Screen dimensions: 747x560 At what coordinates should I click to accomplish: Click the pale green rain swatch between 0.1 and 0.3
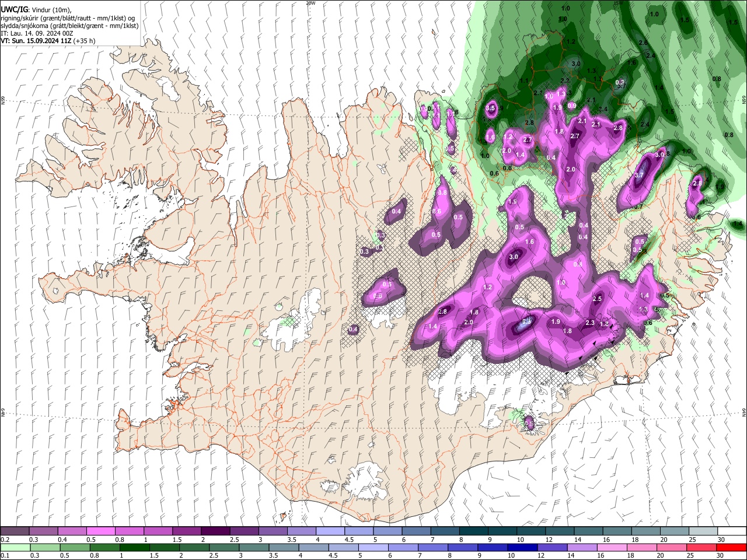[x=15, y=547]
